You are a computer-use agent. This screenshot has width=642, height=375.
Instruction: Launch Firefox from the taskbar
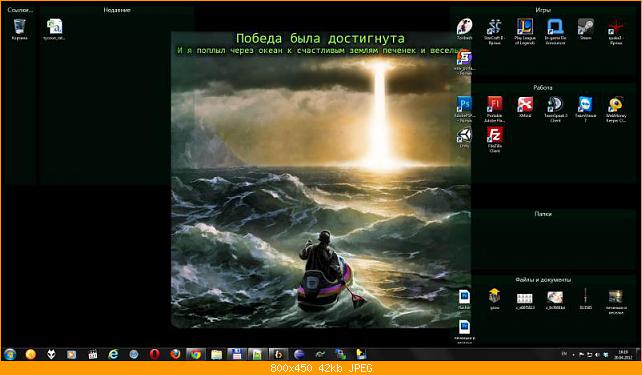point(175,354)
